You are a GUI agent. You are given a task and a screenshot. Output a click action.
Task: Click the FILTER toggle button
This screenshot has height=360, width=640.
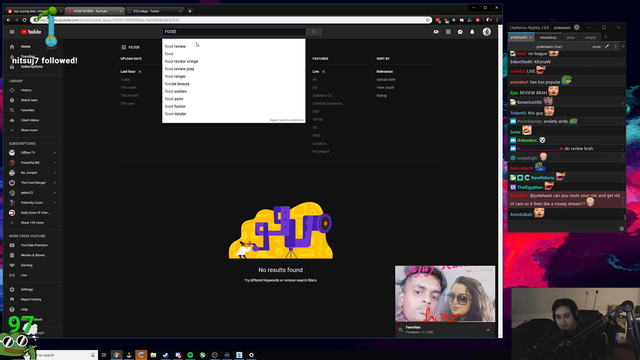coord(131,47)
